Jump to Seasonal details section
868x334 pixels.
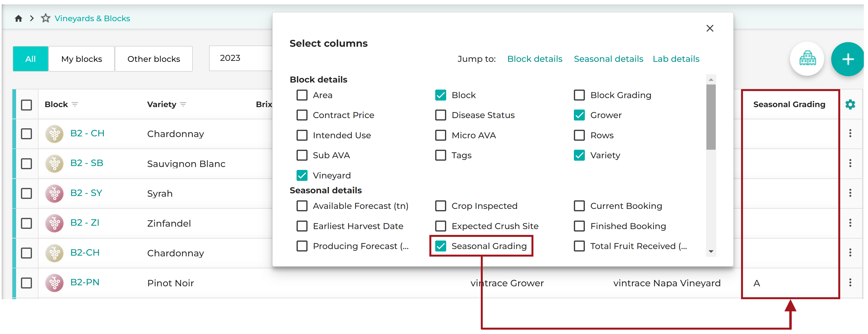(x=608, y=59)
